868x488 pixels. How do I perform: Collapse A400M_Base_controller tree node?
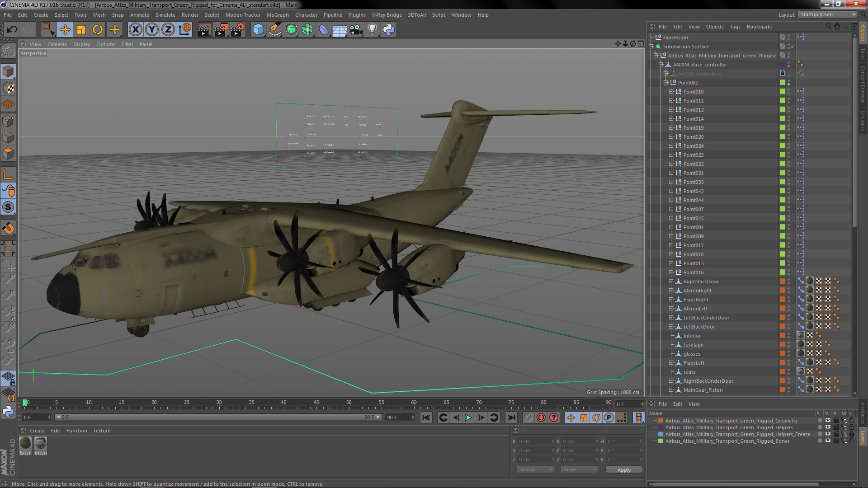660,65
